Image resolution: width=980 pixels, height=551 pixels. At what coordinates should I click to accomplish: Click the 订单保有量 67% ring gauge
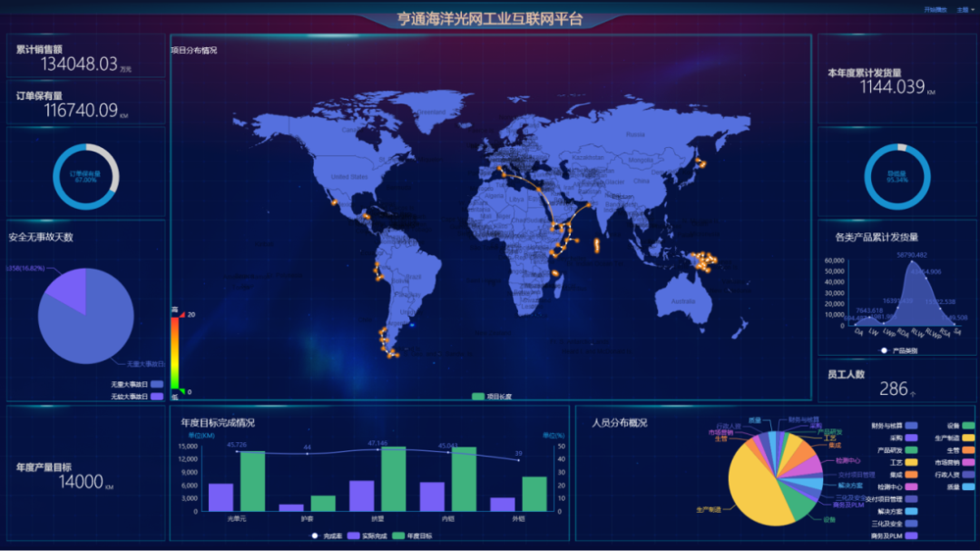[x=85, y=177]
